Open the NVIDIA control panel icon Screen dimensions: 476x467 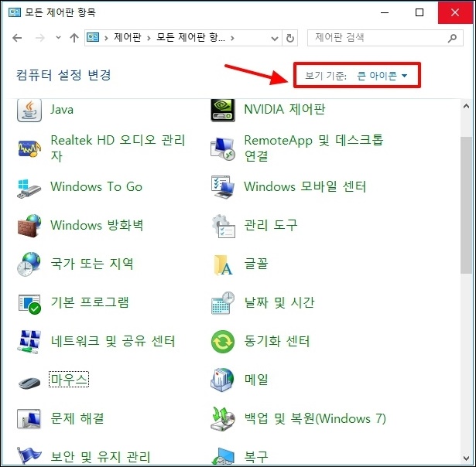click(223, 110)
